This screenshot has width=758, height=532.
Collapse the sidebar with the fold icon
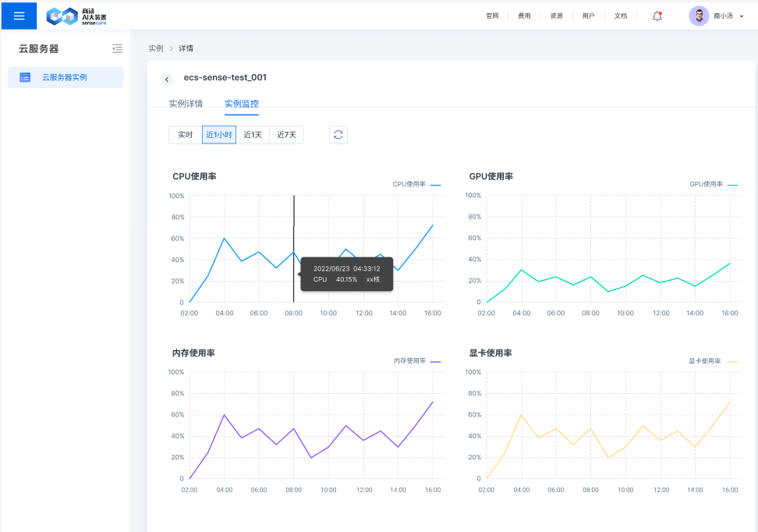(117, 48)
